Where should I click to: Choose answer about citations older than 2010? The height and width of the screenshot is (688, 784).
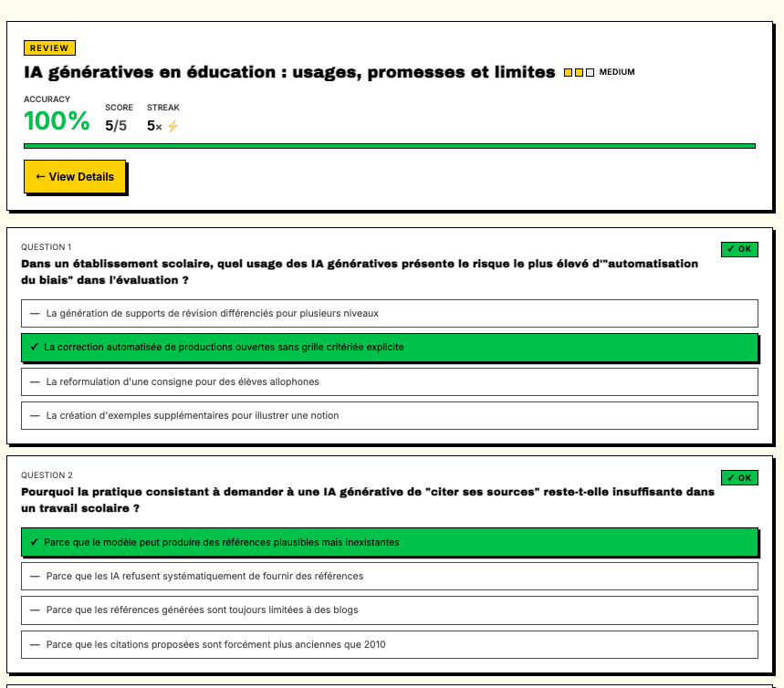(x=389, y=644)
